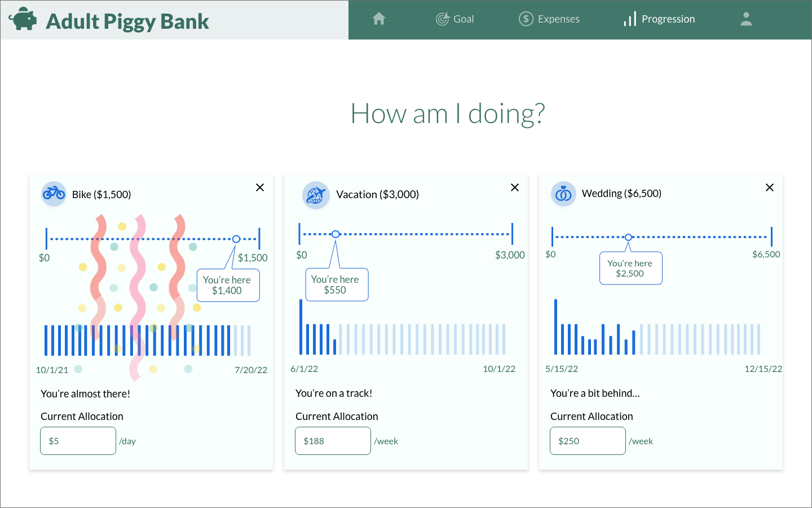Click the $6,500 Wedding goal amount label
812x508 pixels.
point(766,255)
